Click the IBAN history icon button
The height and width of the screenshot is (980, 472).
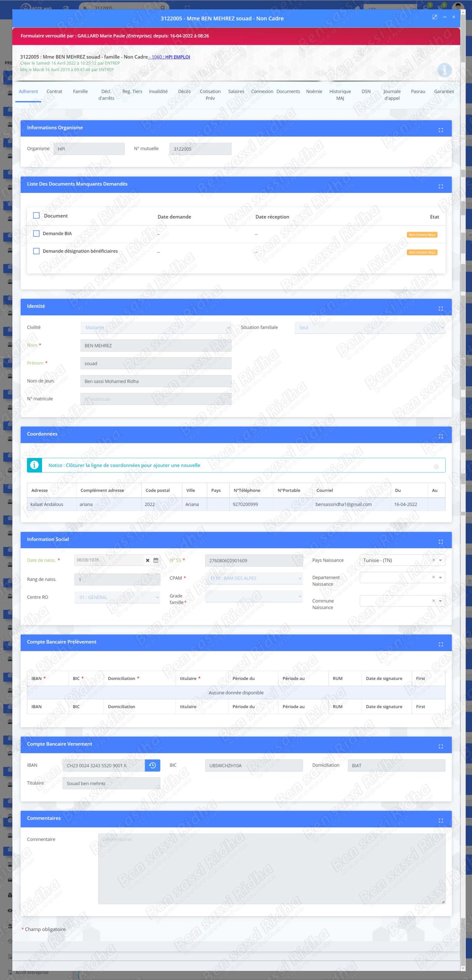[x=152, y=765]
